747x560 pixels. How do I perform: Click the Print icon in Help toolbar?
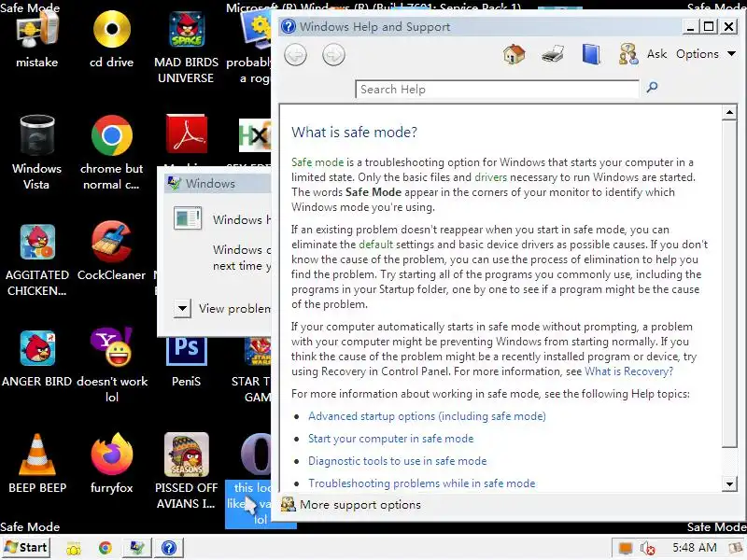coord(553,54)
